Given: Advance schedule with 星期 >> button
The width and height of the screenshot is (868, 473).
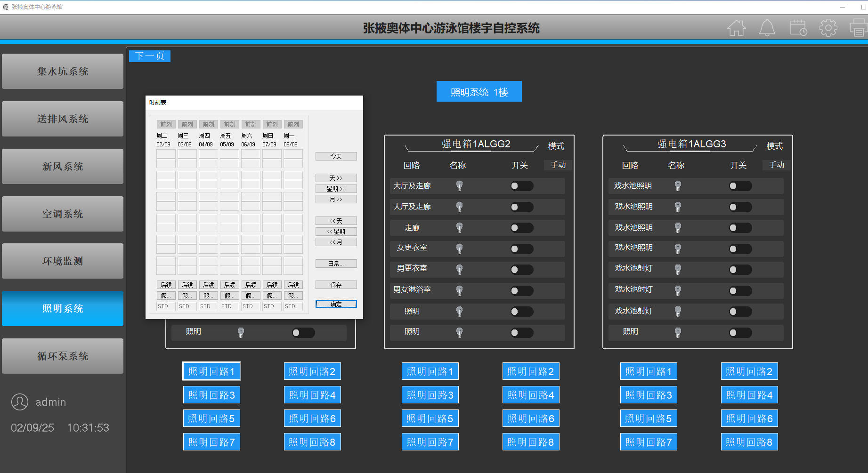Looking at the screenshot, I should pos(336,189).
